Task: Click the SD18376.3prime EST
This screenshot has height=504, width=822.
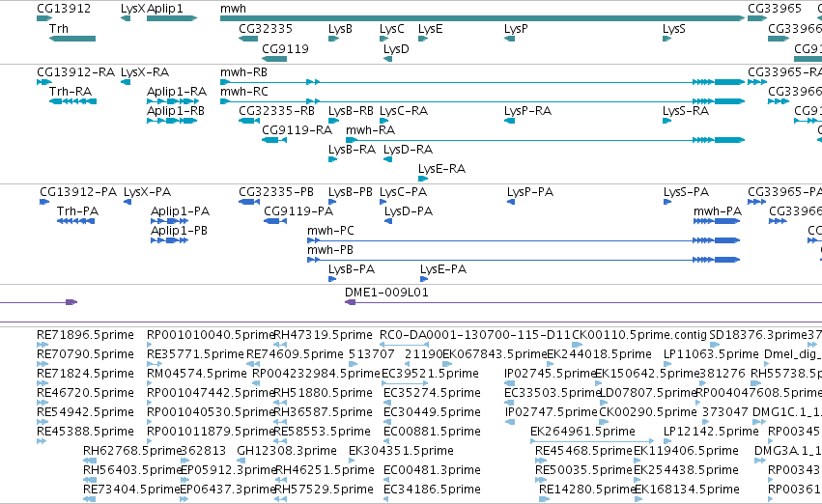Action: [x=714, y=345]
